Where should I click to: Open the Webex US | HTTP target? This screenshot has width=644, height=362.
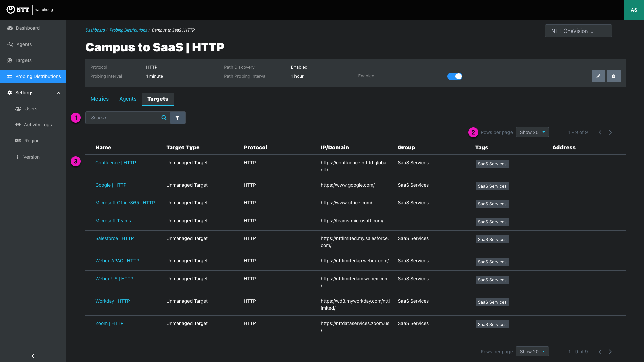[114, 279]
